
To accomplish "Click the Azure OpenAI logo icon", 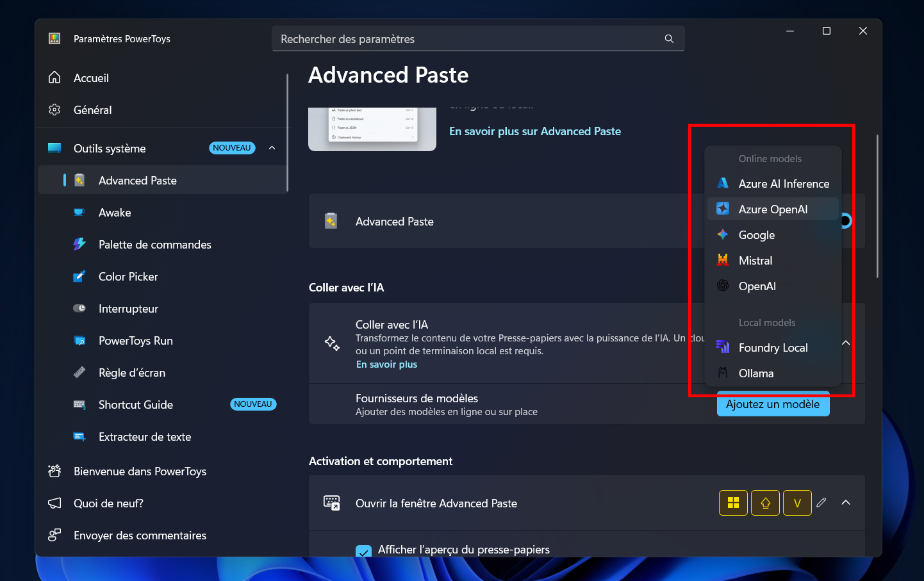I will point(723,209).
